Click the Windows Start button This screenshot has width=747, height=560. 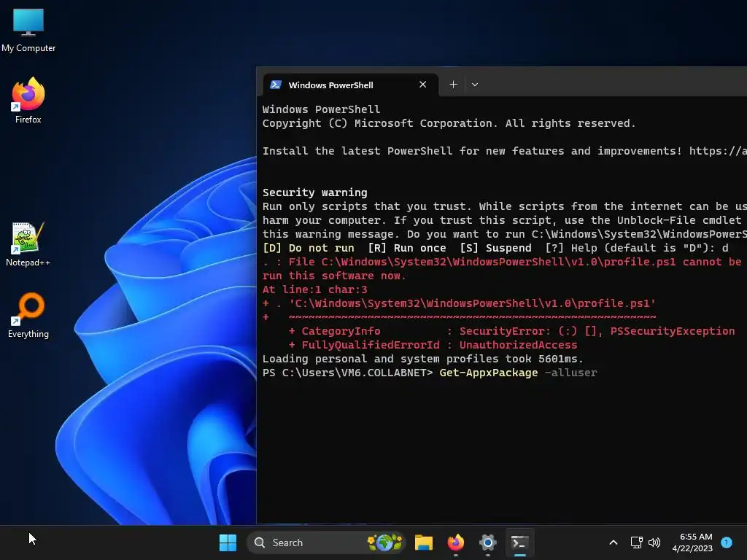(228, 542)
